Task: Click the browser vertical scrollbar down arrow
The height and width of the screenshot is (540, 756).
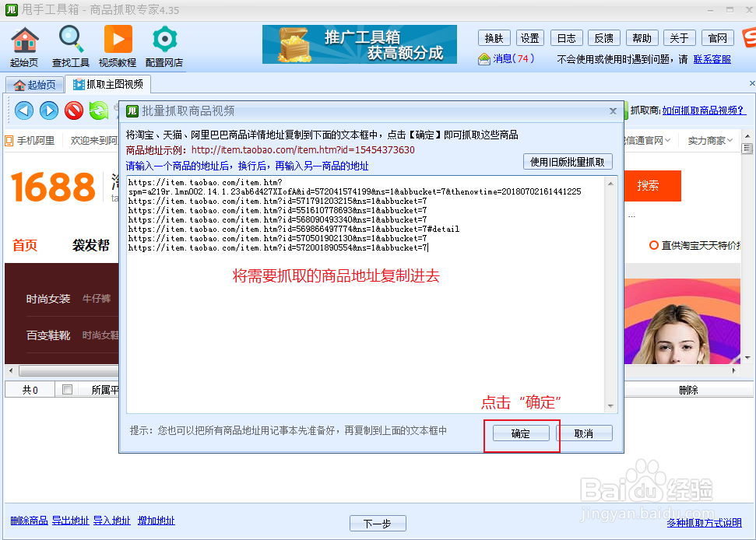Action: click(747, 357)
